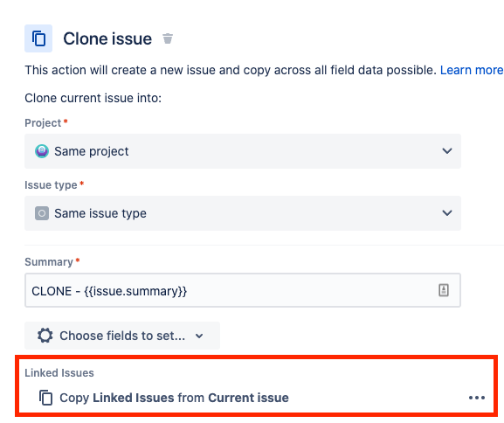Click into the Summary input field
This screenshot has height=423, width=504.
coord(243,290)
